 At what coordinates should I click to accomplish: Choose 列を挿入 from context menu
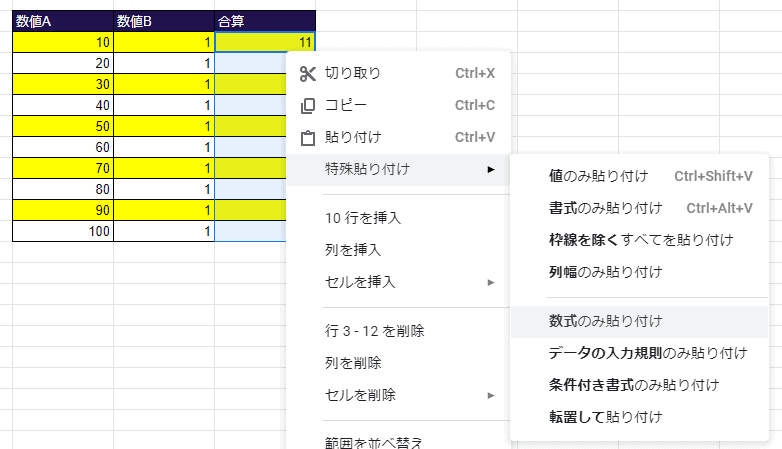pos(353,250)
